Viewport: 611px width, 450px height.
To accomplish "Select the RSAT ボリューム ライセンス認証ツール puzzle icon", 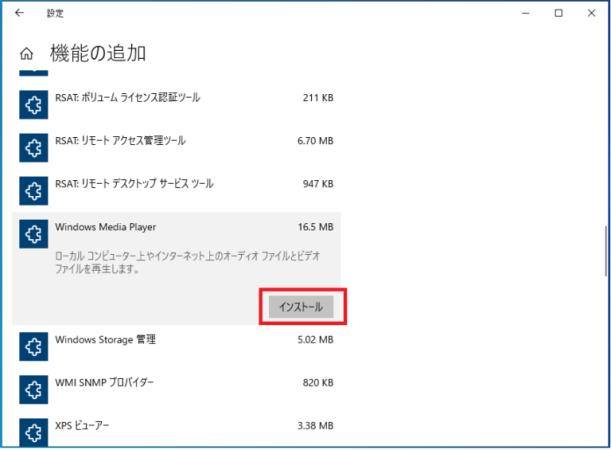I will tap(34, 105).
